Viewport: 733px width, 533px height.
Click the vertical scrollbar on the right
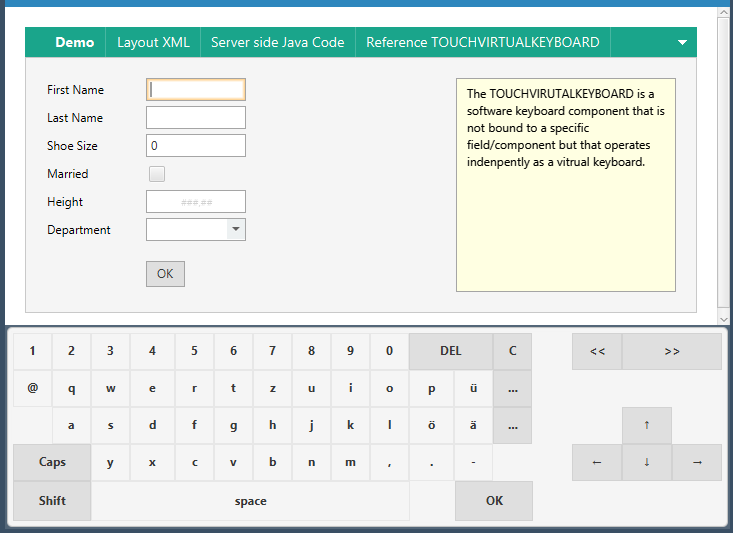point(724,160)
